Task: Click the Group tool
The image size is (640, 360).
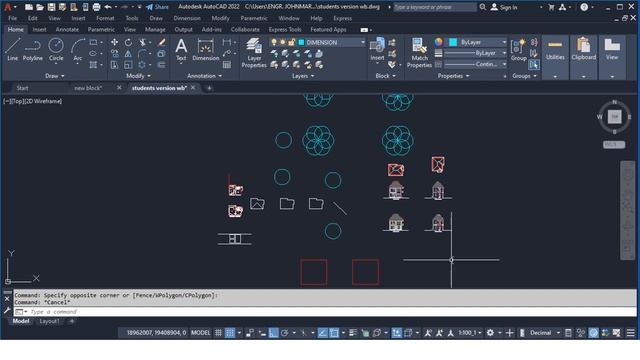Action: [x=518, y=49]
